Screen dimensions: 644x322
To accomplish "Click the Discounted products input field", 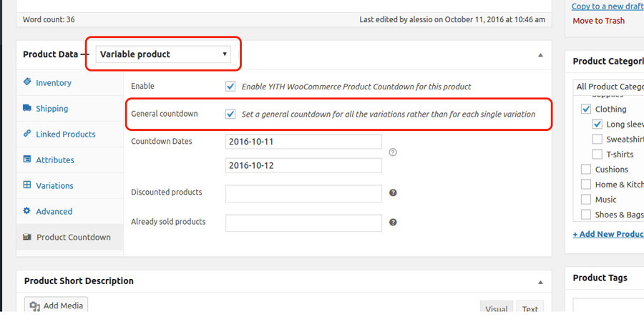I will [303, 193].
